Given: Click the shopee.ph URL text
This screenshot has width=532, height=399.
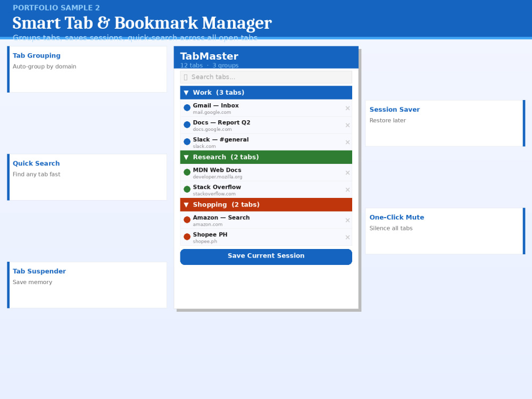Looking at the screenshot, I should click(205, 241).
